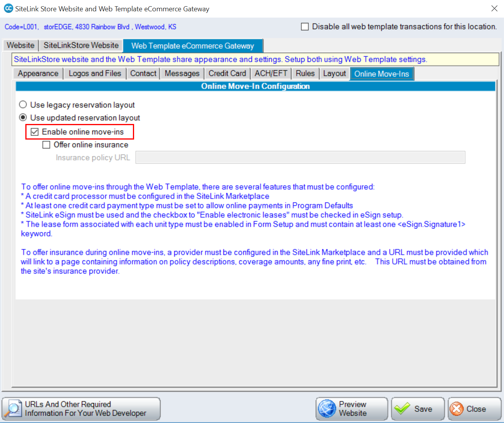The height and width of the screenshot is (423, 504).
Task: Uncheck Enable online move-ins
Action: 35,132
